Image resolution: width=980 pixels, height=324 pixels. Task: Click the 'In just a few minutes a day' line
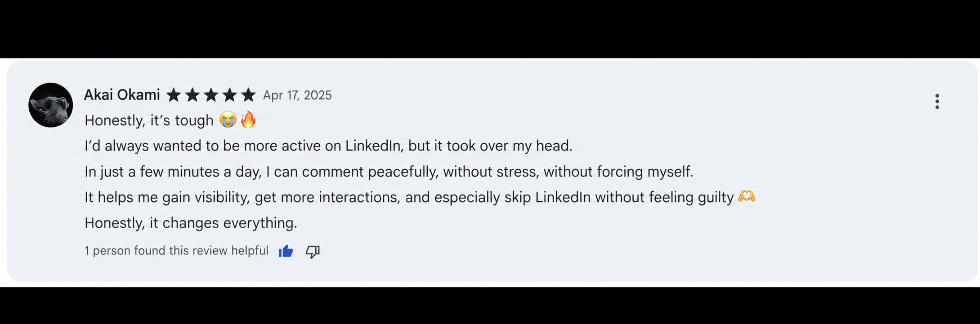[x=389, y=172]
